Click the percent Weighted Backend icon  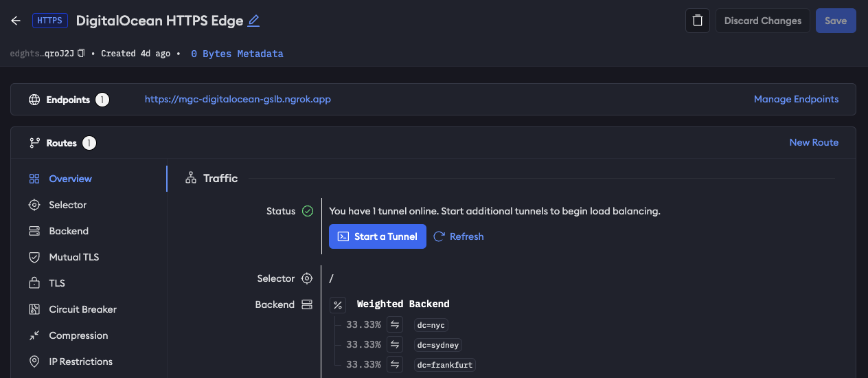338,304
